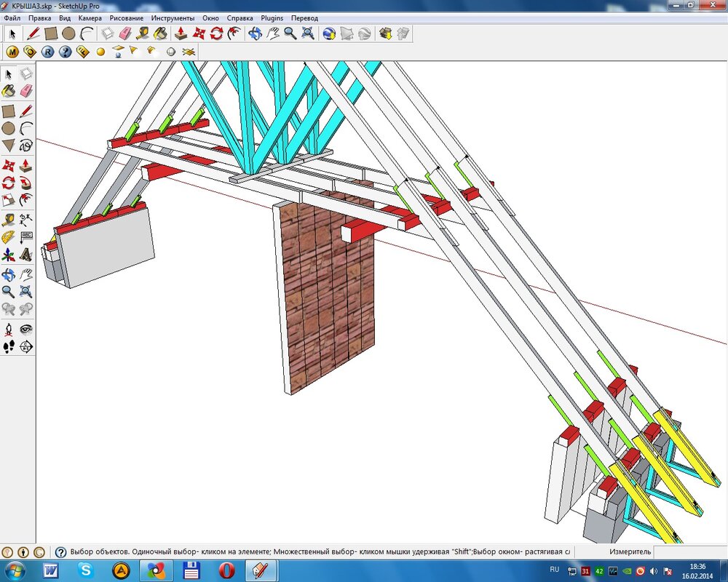The height and width of the screenshot is (582, 728).
Task: Click the Dimension tool
Action: point(26,219)
